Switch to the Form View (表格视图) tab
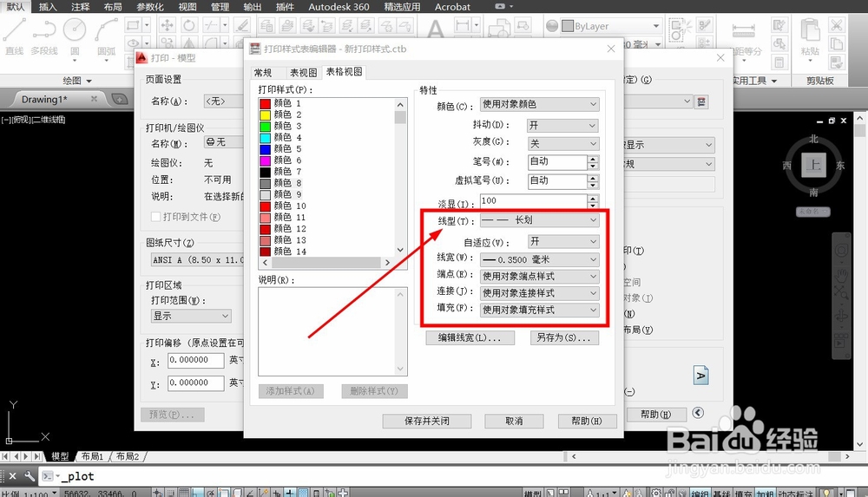This screenshot has height=497, width=868. click(344, 72)
